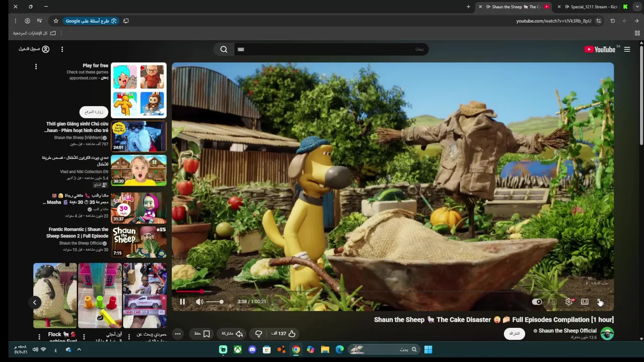Screen dimensions: 644x362
Task: Open the Shaun the Sheep Official channel avatar
Action: [x=607, y=334]
